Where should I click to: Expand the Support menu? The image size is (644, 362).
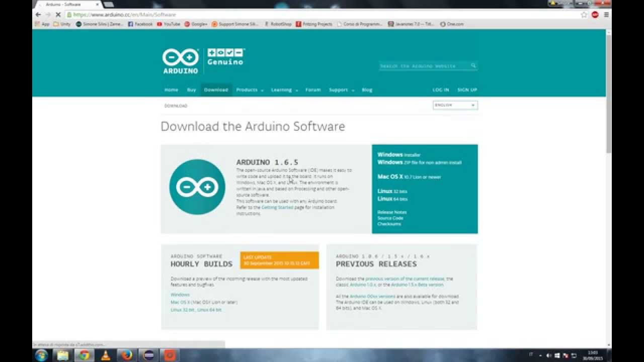[342, 90]
